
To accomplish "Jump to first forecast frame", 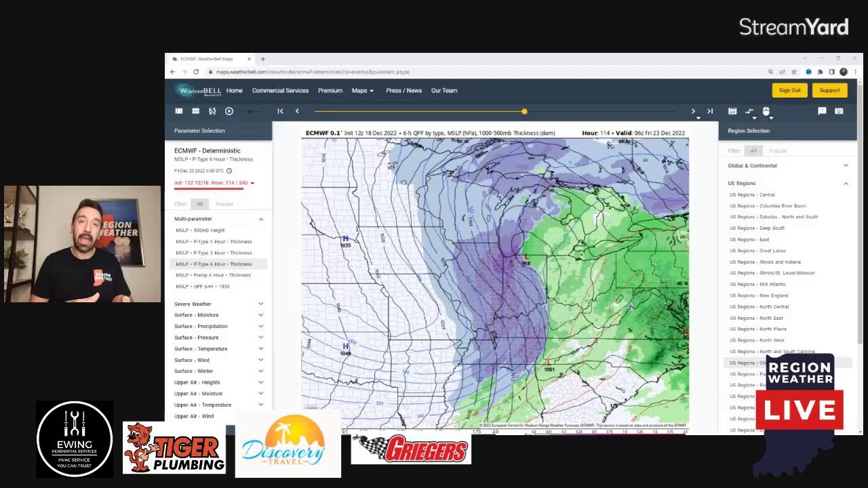I will coord(280,111).
